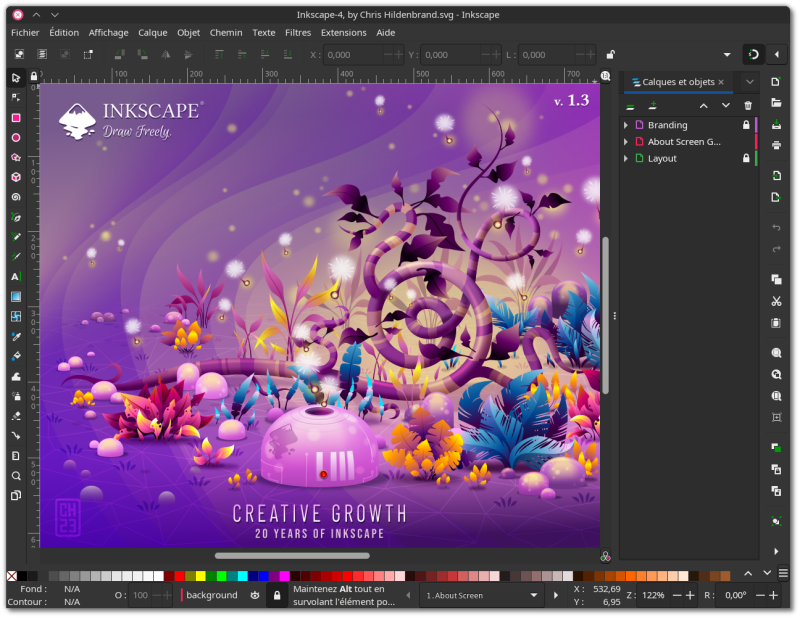
Task: Expand the Branding layer
Action: click(626, 125)
